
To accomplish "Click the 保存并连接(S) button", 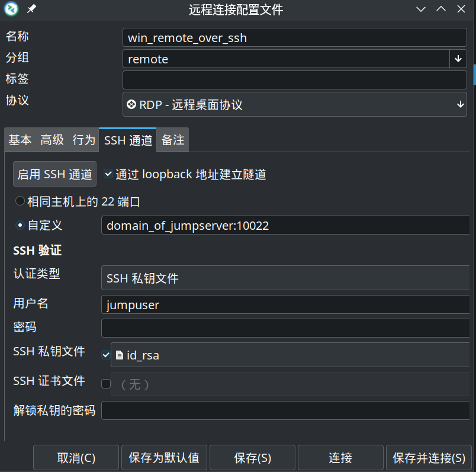I will pos(429,458).
